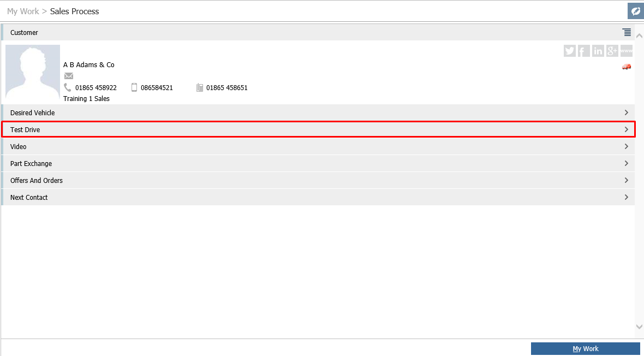
Task: Click the chat pen icon in header
Action: (635, 11)
